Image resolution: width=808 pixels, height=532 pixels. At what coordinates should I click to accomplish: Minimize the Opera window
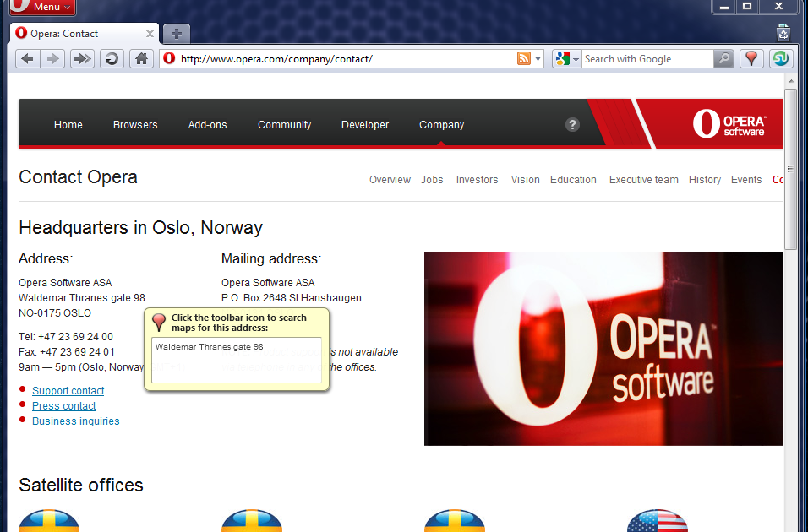click(724, 7)
